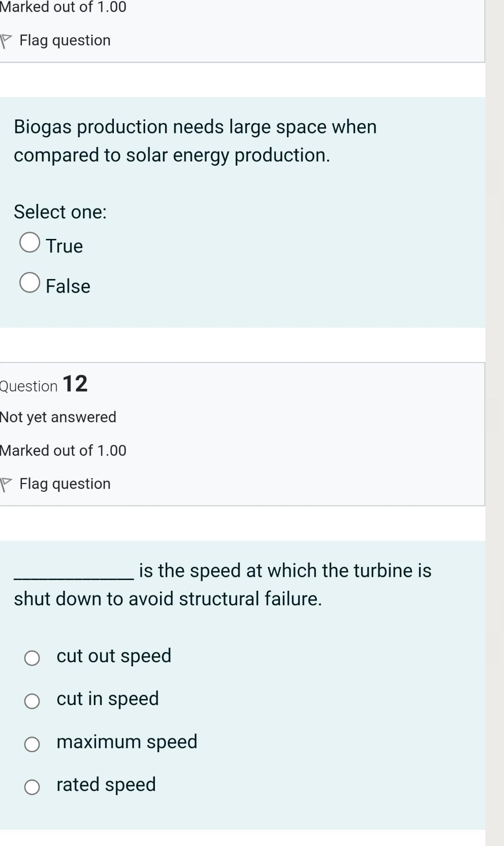Image resolution: width=504 pixels, height=846 pixels.
Task: Click the flag icon above the biogas question
Action: click(6, 41)
